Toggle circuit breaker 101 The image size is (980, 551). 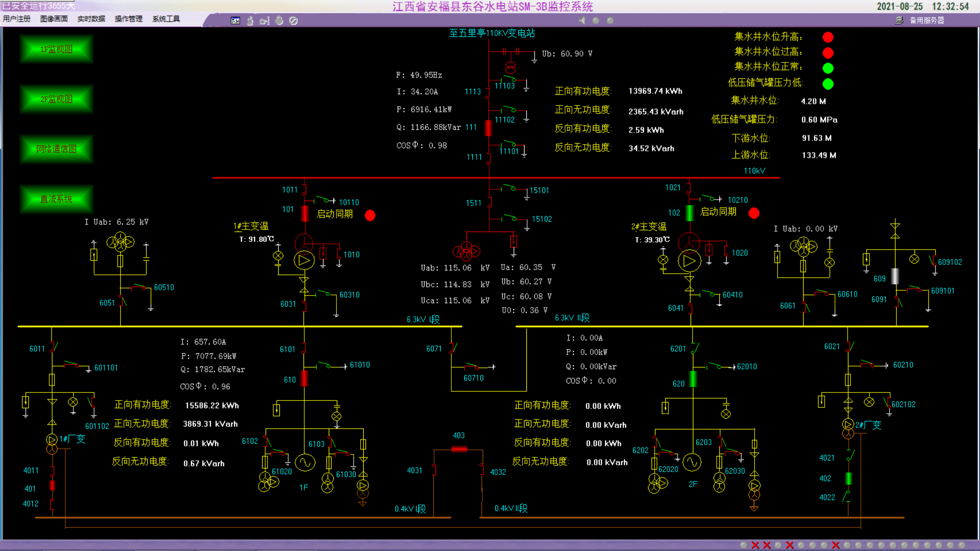click(x=305, y=214)
